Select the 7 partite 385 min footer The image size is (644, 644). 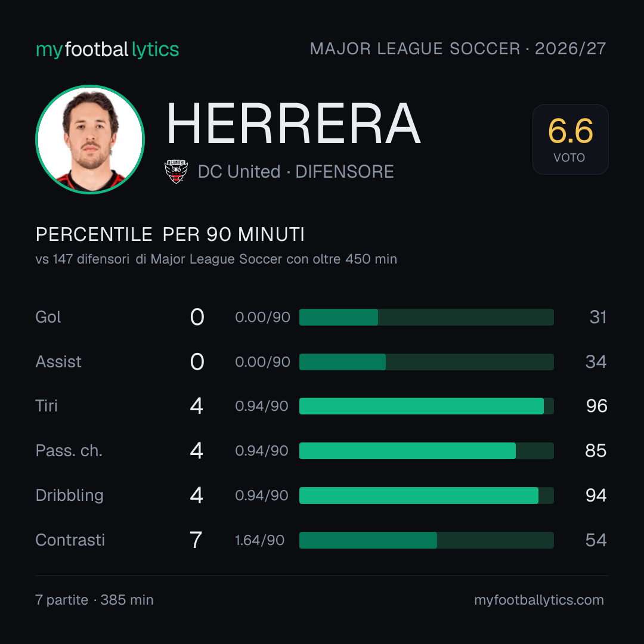(94, 600)
